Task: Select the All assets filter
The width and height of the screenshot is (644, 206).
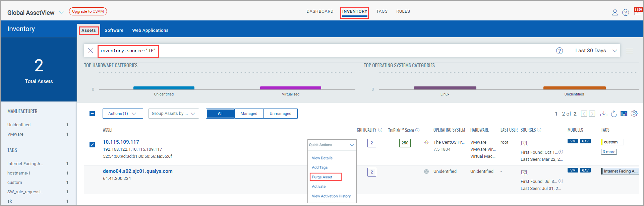Action: (x=220, y=114)
